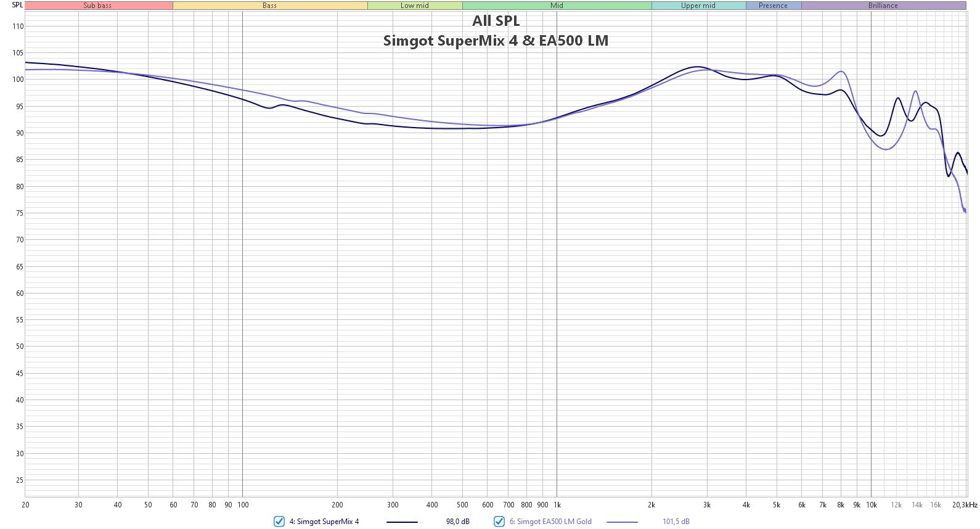Image resolution: width=980 pixels, height=529 pixels.
Task: Click the purple EA500 LM Gold line sample
Action: tap(622, 522)
